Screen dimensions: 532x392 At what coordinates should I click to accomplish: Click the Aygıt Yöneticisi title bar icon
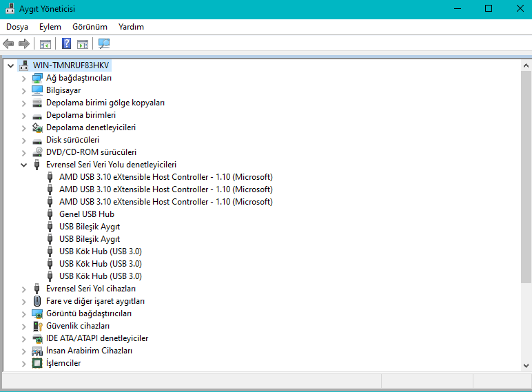tap(10, 8)
